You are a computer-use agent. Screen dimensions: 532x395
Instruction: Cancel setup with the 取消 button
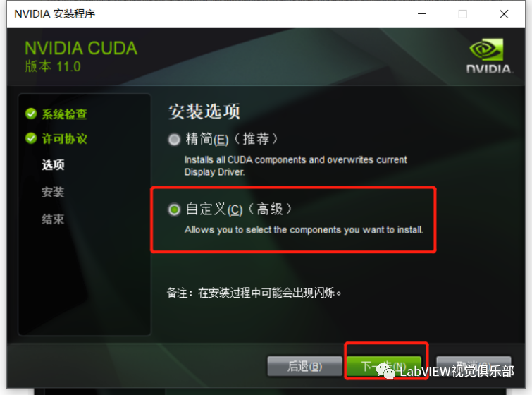tap(474, 366)
